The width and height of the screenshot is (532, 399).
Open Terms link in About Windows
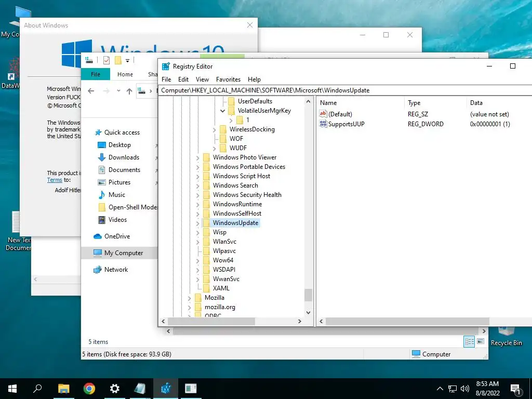(55, 180)
